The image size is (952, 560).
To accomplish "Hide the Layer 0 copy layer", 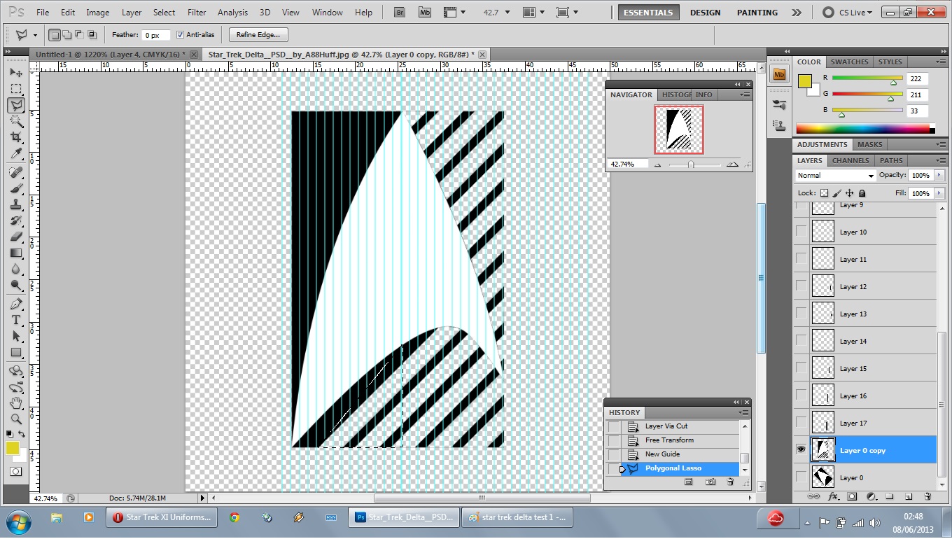I will (x=801, y=450).
